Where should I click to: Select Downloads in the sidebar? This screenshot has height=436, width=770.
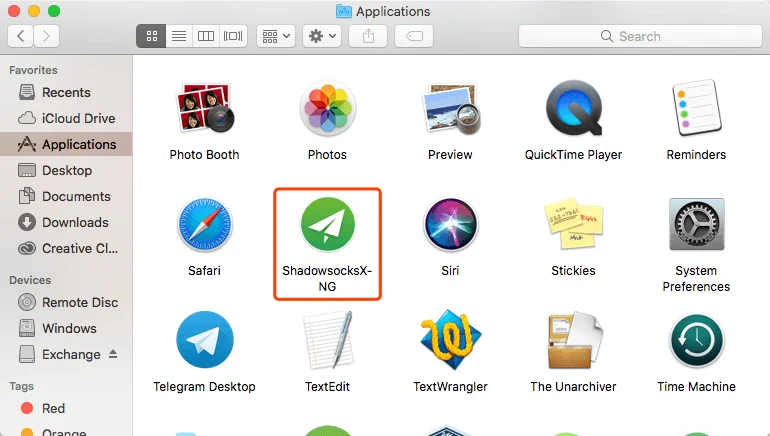[75, 222]
